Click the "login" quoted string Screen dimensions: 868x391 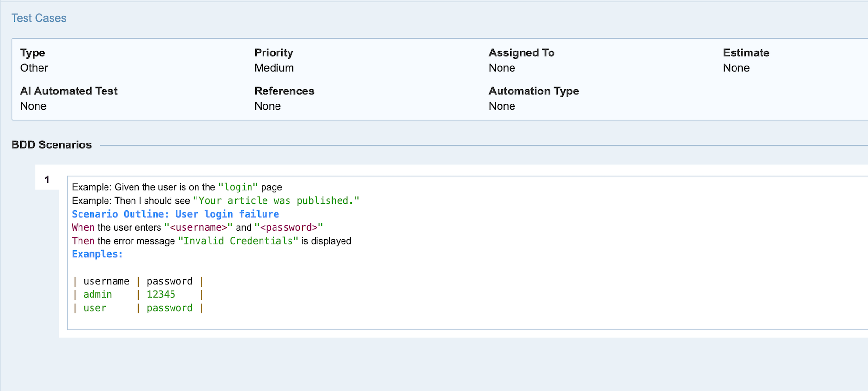coord(238,187)
